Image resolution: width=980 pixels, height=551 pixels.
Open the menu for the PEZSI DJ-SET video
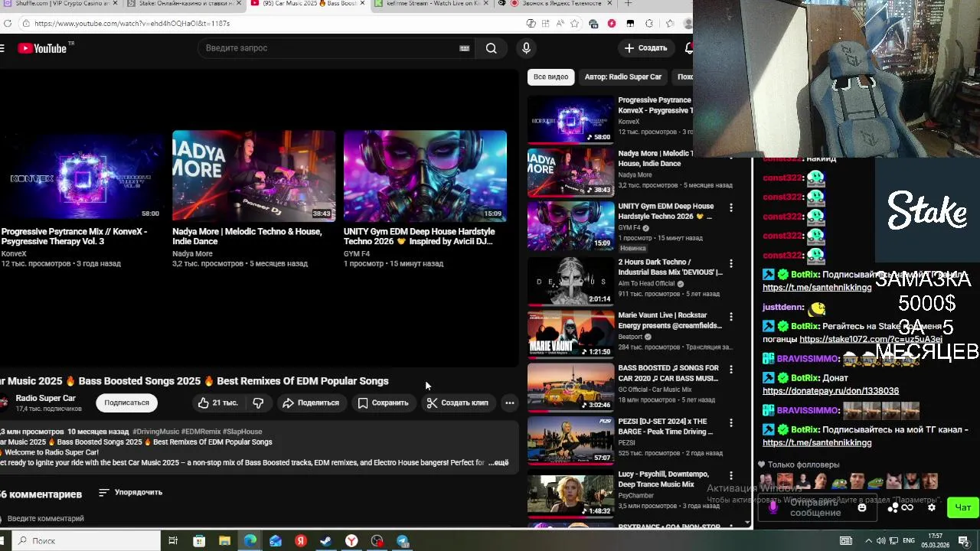point(731,422)
